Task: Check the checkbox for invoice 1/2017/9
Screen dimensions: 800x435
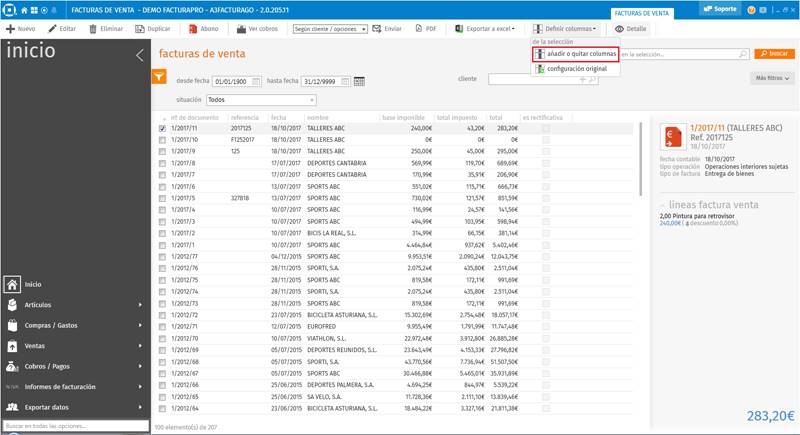Action: [162, 151]
